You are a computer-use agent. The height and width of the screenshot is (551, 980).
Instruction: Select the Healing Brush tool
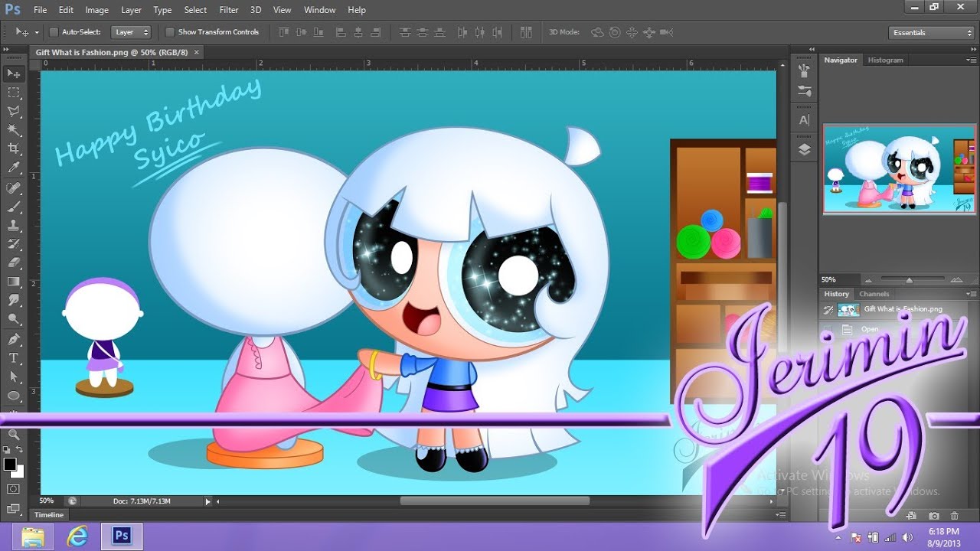(x=14, y=188)
